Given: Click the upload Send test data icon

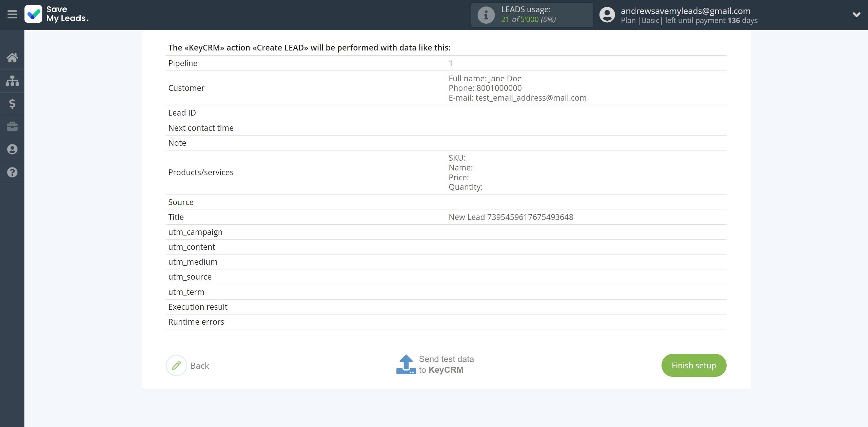Looking at the screenshot, I should [406, 364].
